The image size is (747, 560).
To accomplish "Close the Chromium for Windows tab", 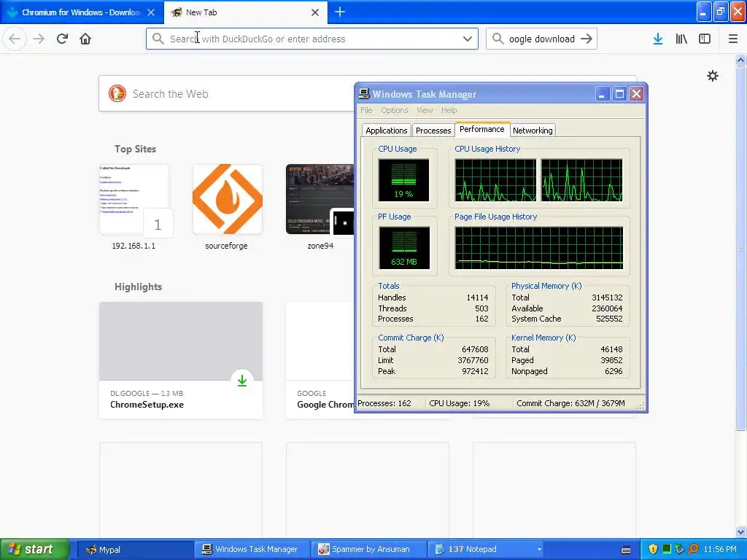I will [x=150, y=12].
